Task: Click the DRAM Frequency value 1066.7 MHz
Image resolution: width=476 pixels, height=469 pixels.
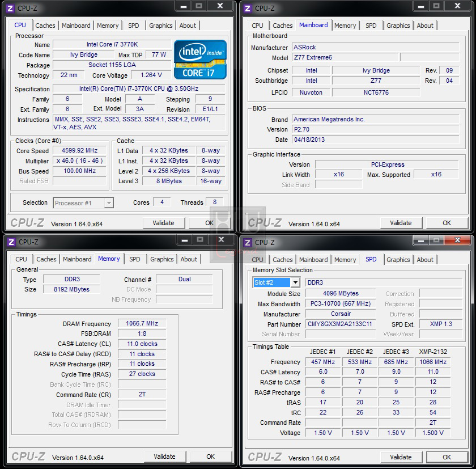Action: click(x=142, y=323)
